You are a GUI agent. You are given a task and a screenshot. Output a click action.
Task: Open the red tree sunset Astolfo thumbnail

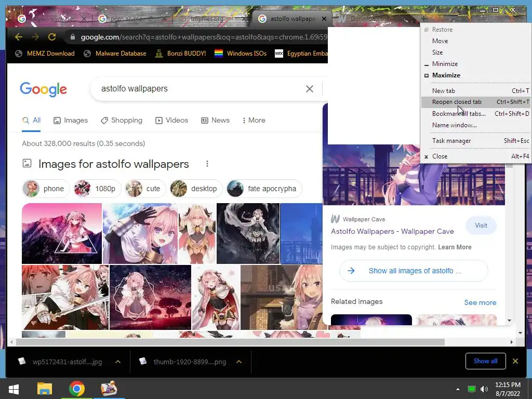150,297
